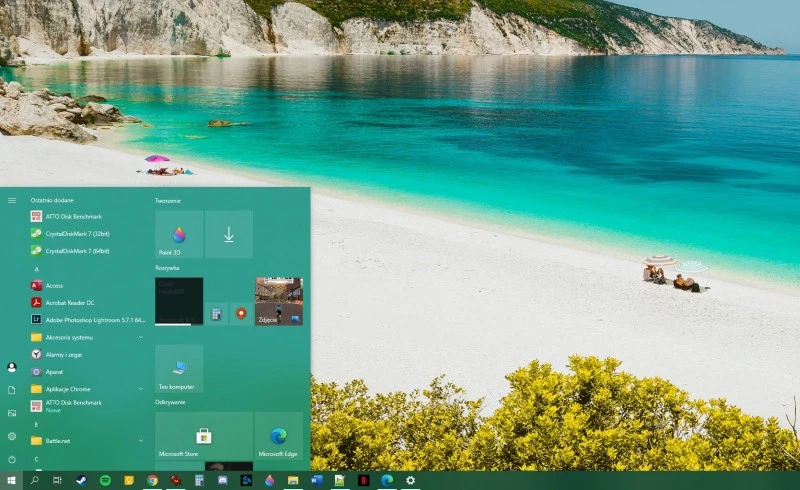Open Alarmy i zegar app
800x490 pixels.
click(x=88, y=355)
